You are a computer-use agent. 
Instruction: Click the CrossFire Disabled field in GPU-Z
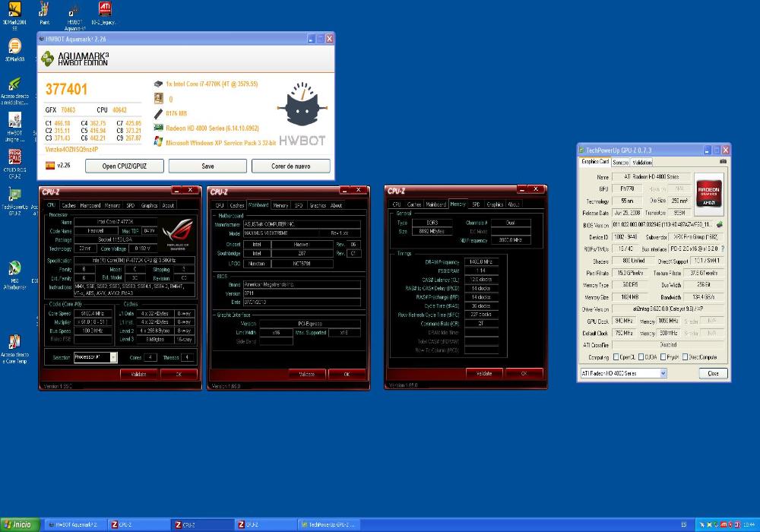(668, 345)
